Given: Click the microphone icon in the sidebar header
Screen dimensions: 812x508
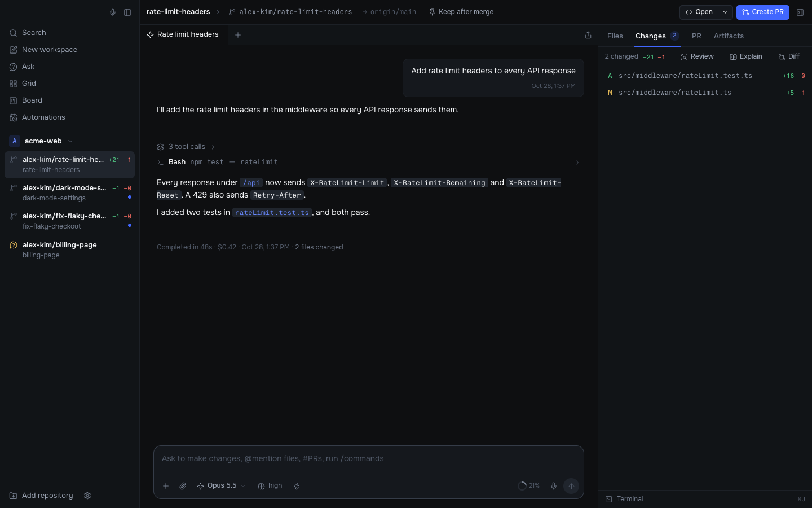Looking at the screenshot, I should point(113,12).
